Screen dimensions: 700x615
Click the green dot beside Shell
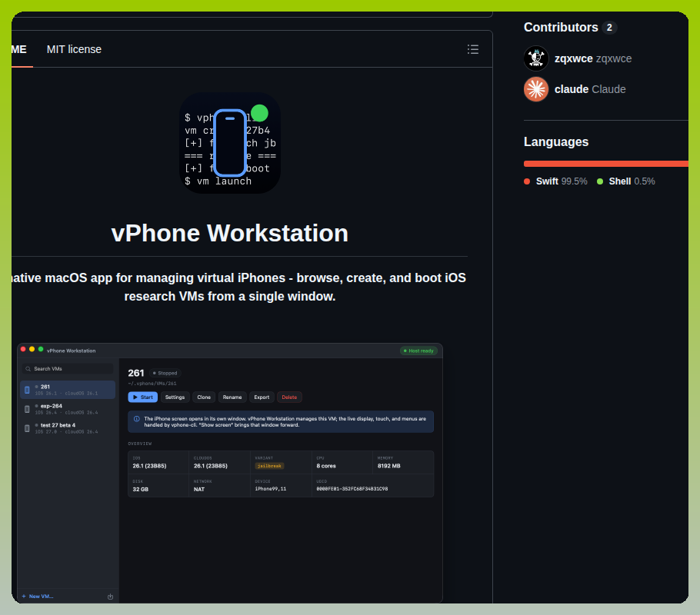click(x=600, y=181)
